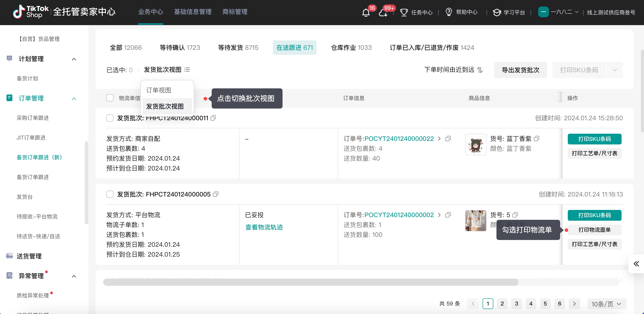Click the 异常管理 sidebar icon

(9, 275)
